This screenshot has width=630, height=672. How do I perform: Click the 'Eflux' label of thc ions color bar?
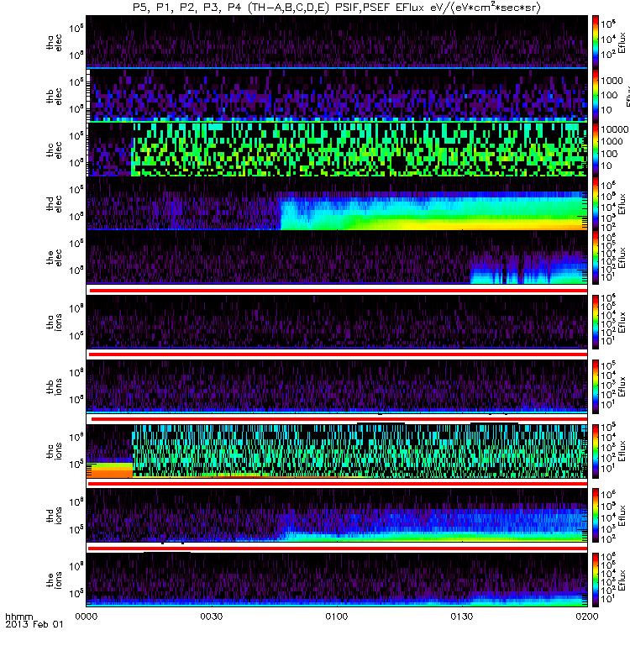click(x=622, y=451)
